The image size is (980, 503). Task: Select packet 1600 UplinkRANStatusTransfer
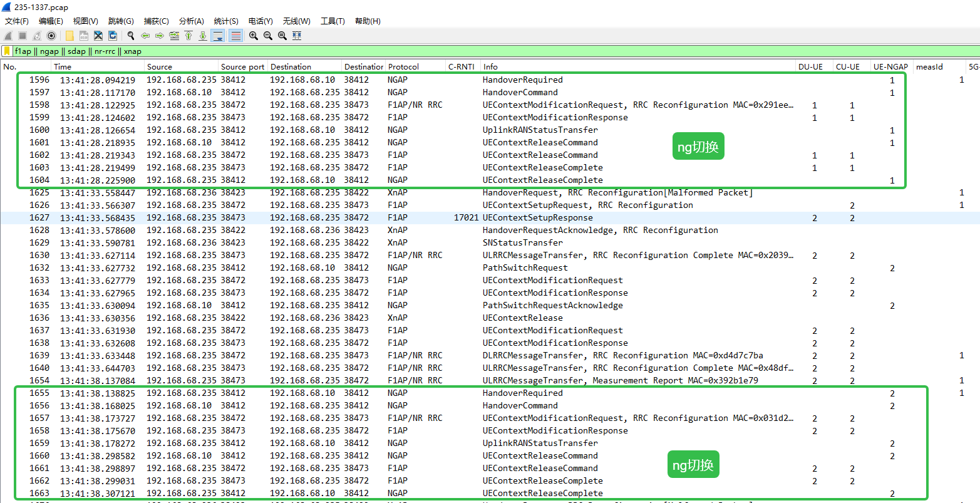490,130
